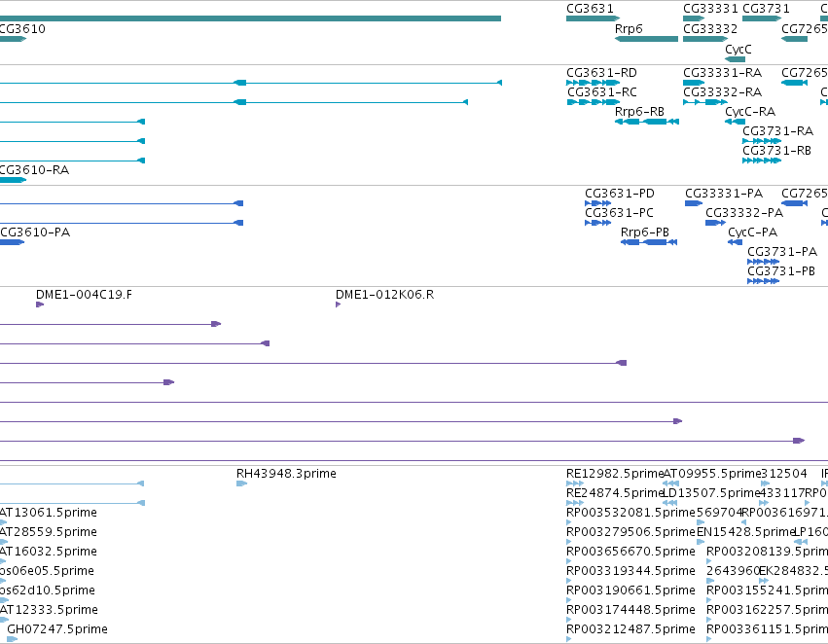Click the Rrp6-RB transcript label
This screenshot has width=828, height=644.
pyautogui.click(x=639, y=111)
